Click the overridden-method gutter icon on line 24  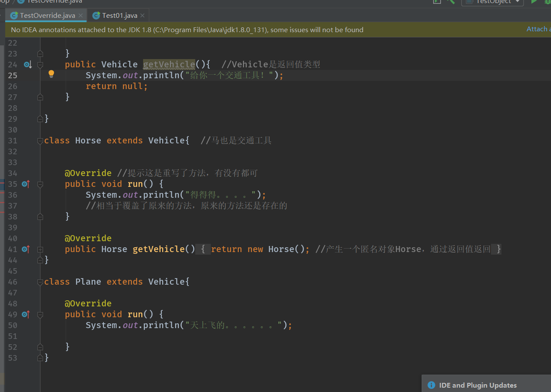(27, 65)
